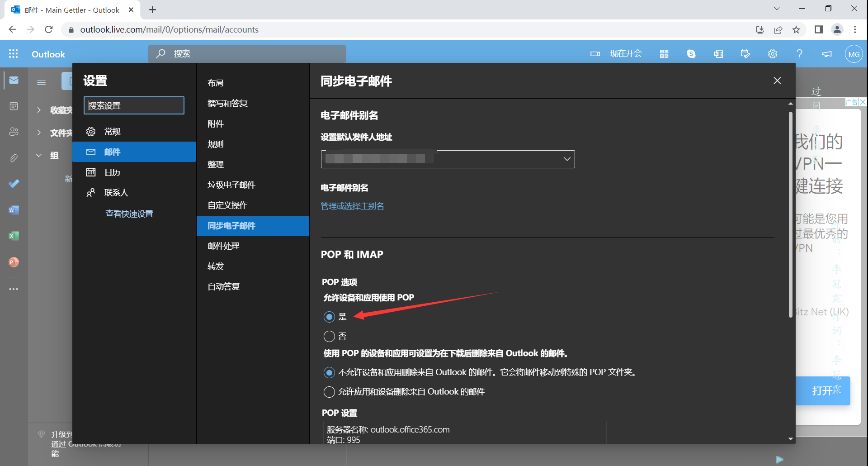868x466 pixels.
Task: Click into 搜索设置 field
Action: pos(134,105)
